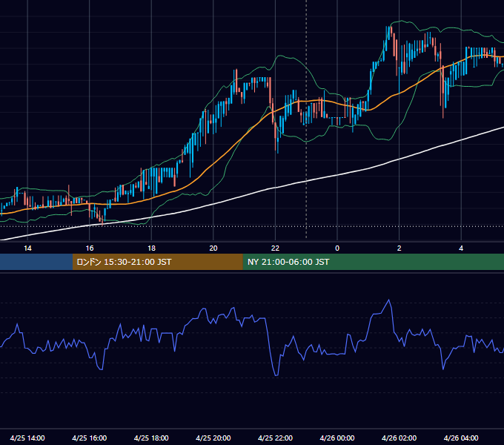Viewport: 504px width, 445px height.
Task: Select the 4/26 00:00 time label
Action: coord(337,438)
